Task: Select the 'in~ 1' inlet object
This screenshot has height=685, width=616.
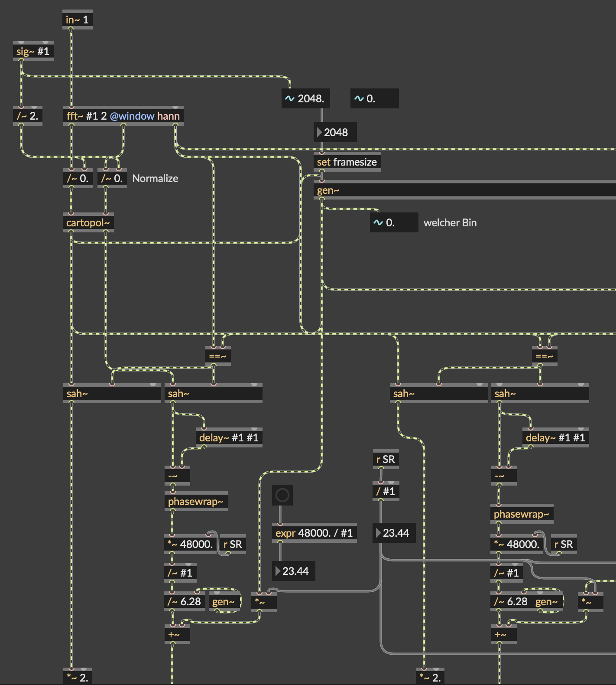Action: point(77,20)
